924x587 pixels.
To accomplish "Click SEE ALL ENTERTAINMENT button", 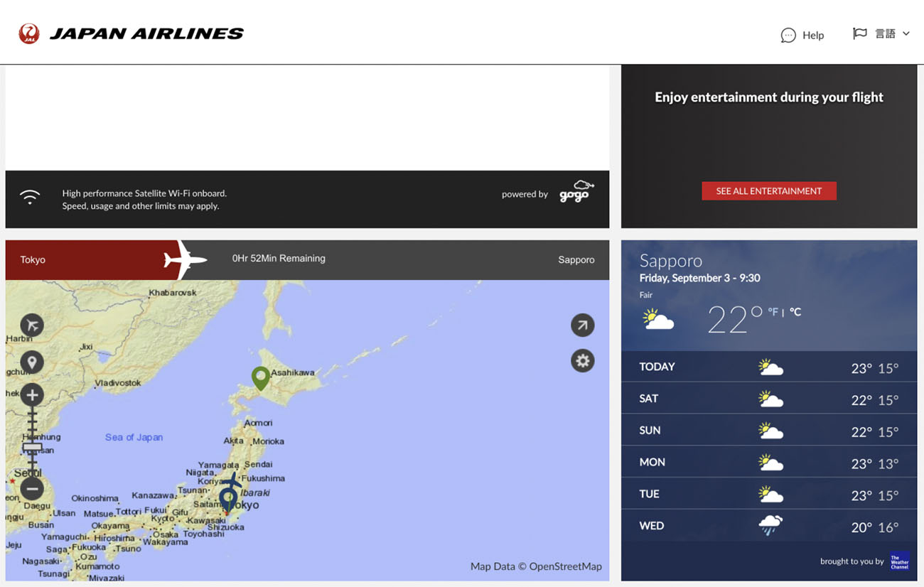I will pyautogui.click(x=769, y=190).
